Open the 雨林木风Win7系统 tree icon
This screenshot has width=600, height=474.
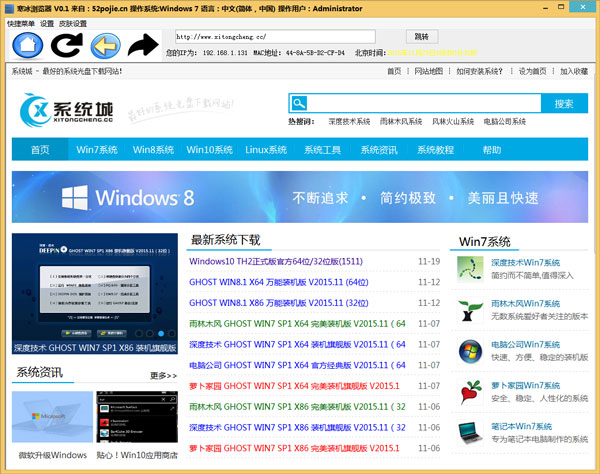click(x=470, y=310)
